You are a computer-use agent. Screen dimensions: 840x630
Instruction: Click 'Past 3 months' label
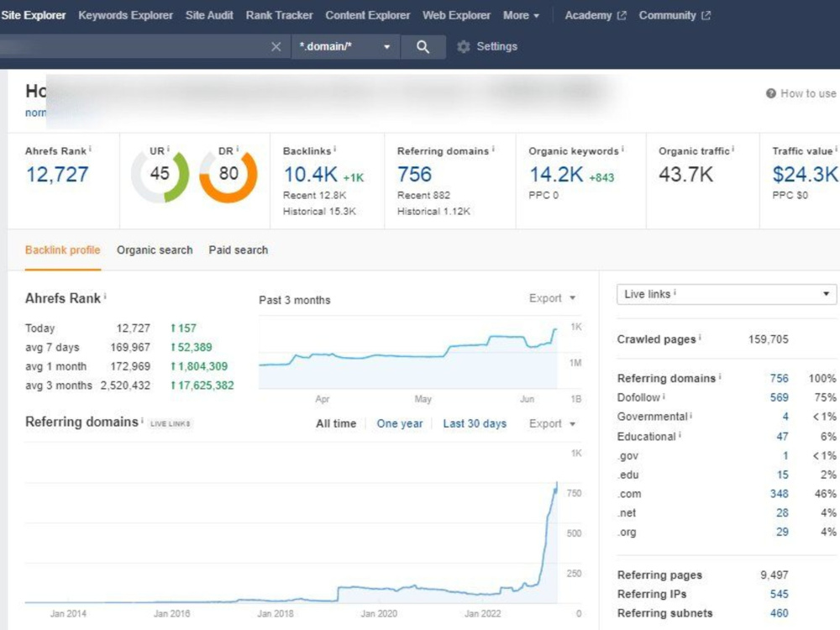295,301
